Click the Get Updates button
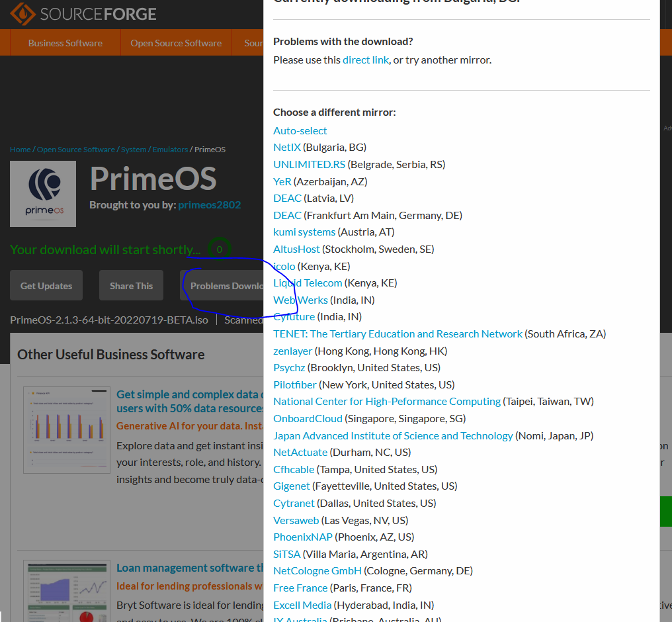 pyautogui.click(x=46, y=285)
